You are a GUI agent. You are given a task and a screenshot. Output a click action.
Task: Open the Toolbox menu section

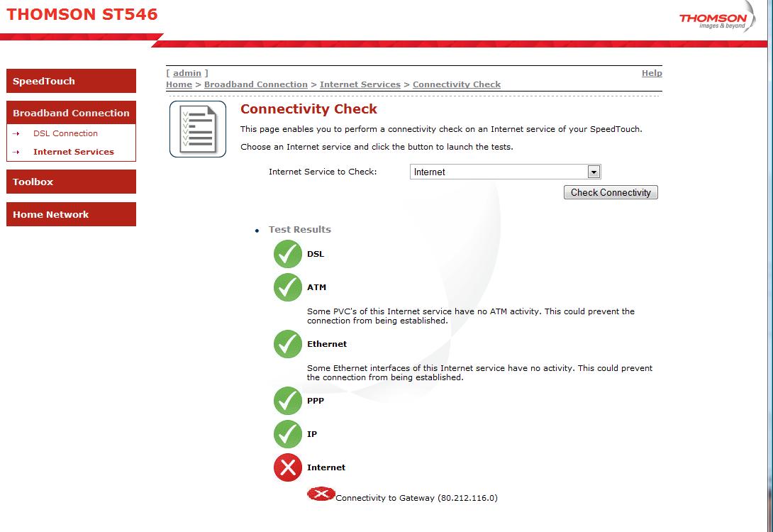(71, 182)
